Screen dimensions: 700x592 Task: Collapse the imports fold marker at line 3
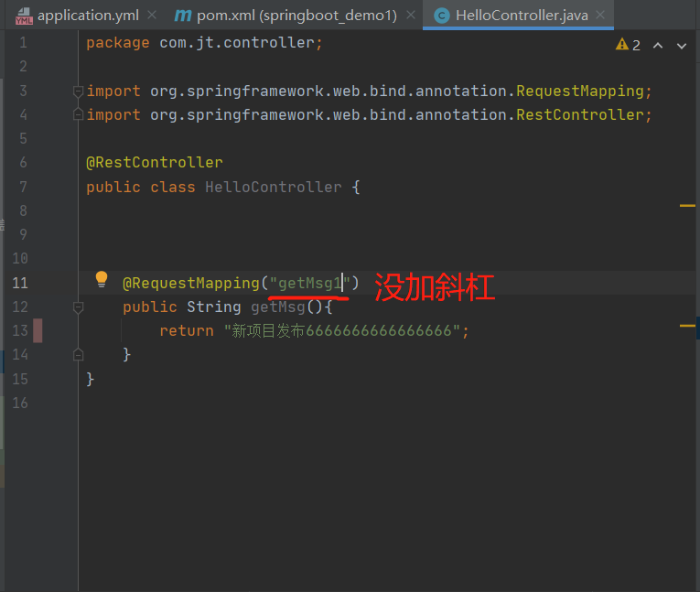78,91
